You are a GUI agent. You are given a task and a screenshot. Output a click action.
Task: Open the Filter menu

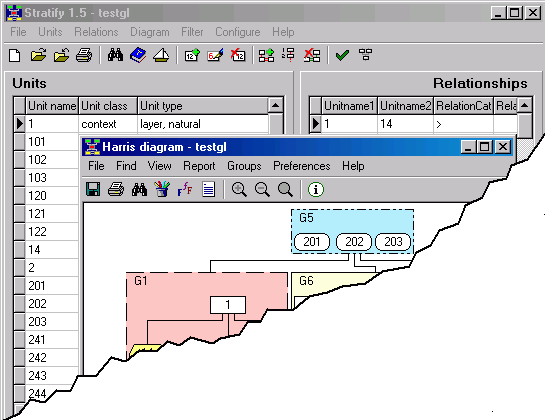click(x=192, y=32)
